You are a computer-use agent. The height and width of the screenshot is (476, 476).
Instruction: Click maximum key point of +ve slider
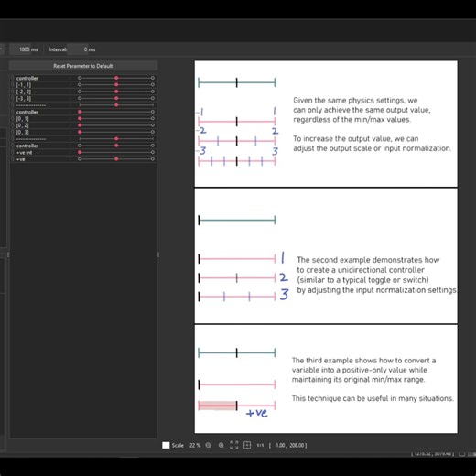point(153,159)
